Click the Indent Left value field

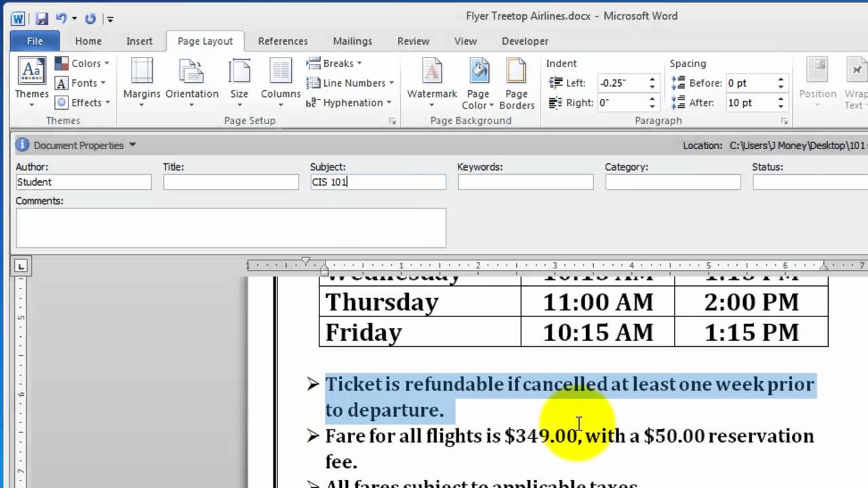tap(622, 83)
